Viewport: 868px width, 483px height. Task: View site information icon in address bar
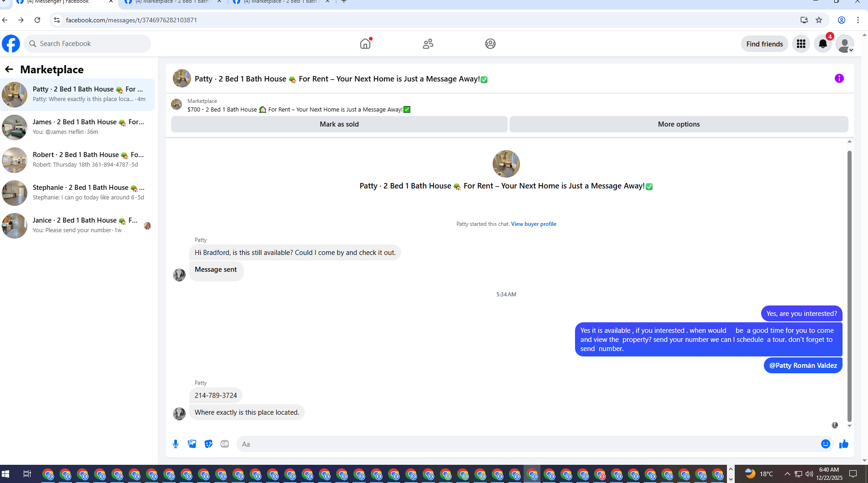tap(57, 20)
